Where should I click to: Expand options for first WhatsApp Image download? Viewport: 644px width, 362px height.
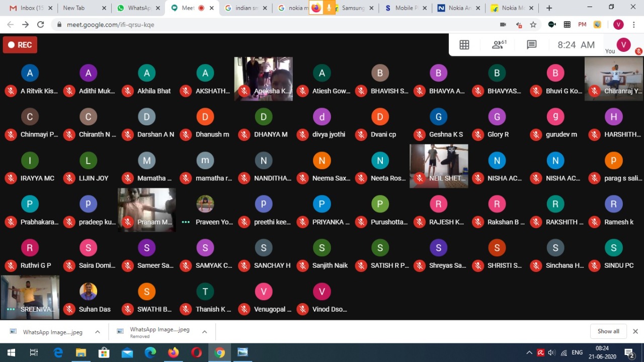[x=98, y=332]
